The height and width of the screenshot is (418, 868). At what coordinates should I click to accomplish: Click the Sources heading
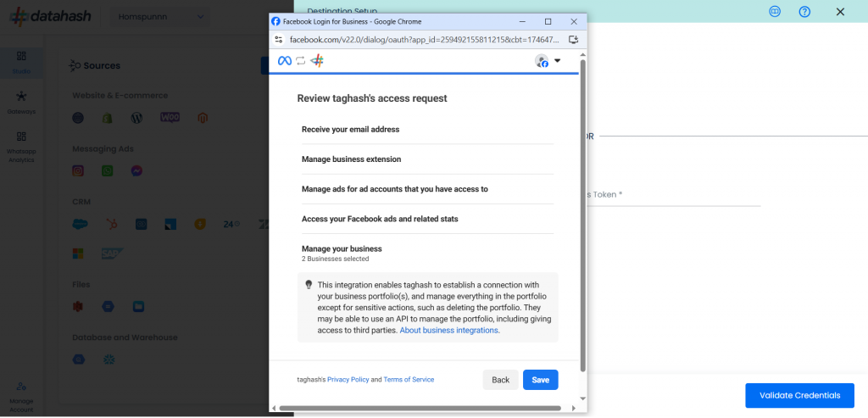point(102,65)
